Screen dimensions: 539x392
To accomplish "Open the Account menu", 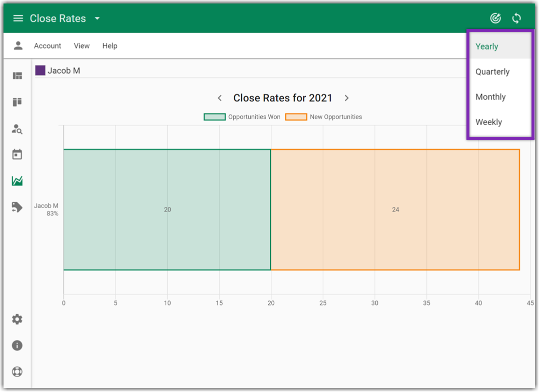I will (x=47, y=45).
